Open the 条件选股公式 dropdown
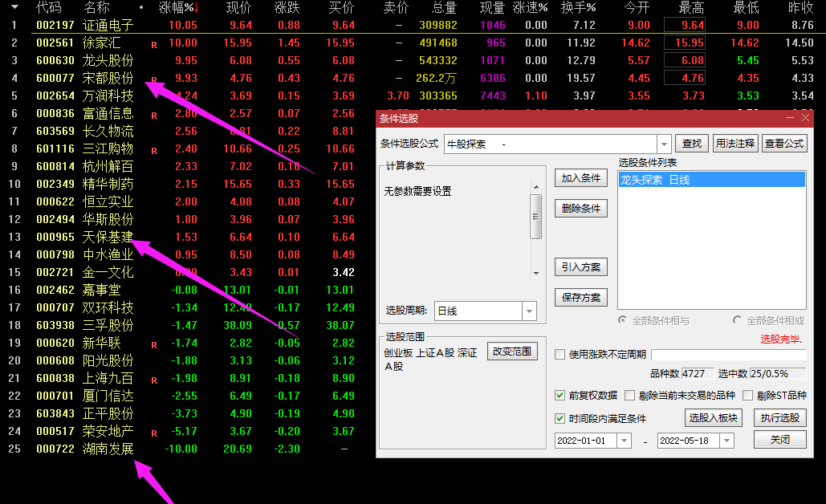This screenshot has height=504, width=826. click(664, 144)
